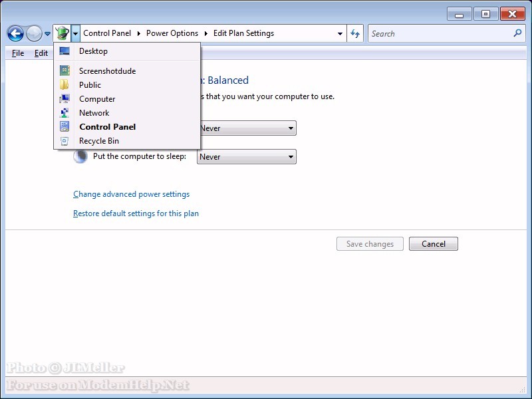The image size is (532, 399).
Task: Click Edit Plan Settings breadcrumb segment
Action: 243,33
